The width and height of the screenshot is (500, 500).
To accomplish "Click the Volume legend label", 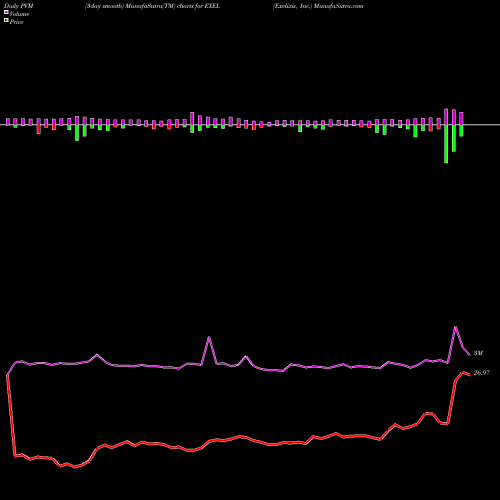I will [19, 14].
